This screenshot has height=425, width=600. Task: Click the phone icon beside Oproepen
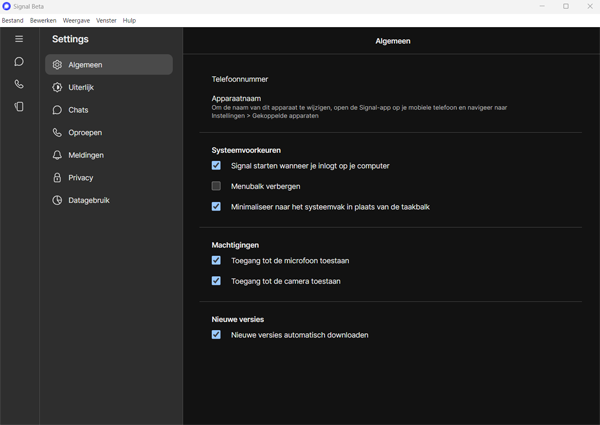57,132
